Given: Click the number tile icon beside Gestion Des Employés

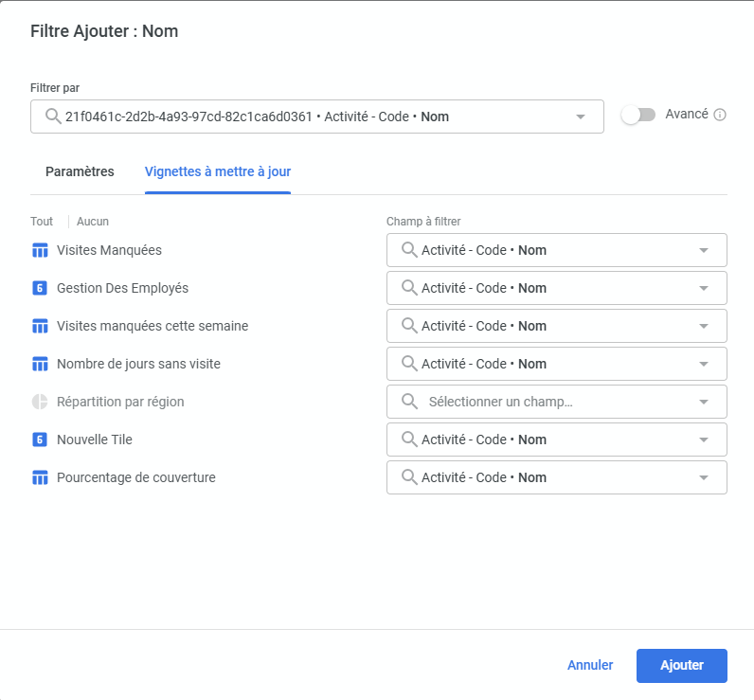Looking at the screenshot, I should coord(40,289).
